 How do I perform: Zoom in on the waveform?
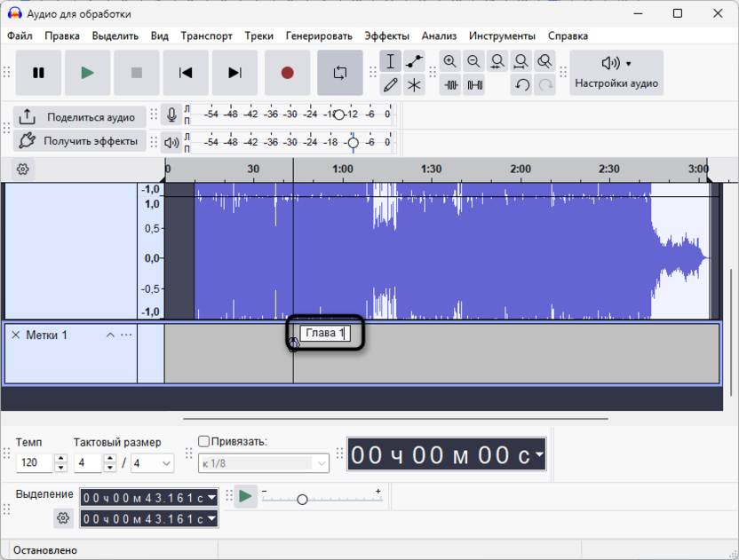coord(451,61)
